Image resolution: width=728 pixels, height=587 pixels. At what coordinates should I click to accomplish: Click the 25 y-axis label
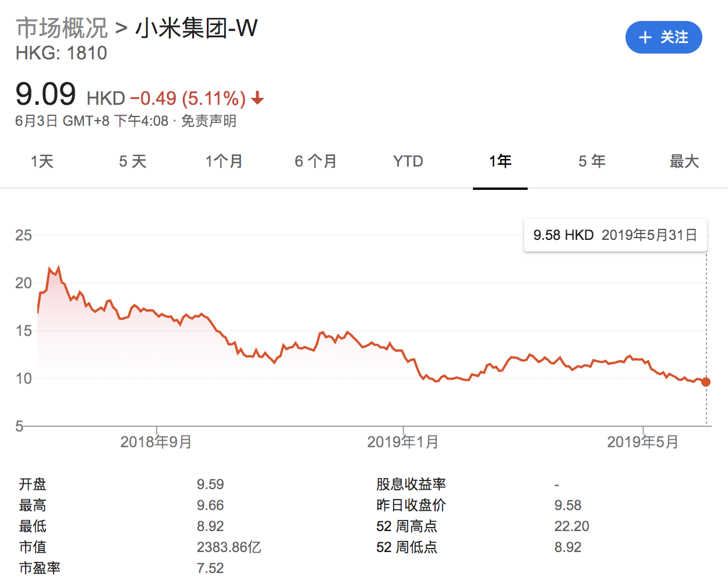tap(23, 235)
